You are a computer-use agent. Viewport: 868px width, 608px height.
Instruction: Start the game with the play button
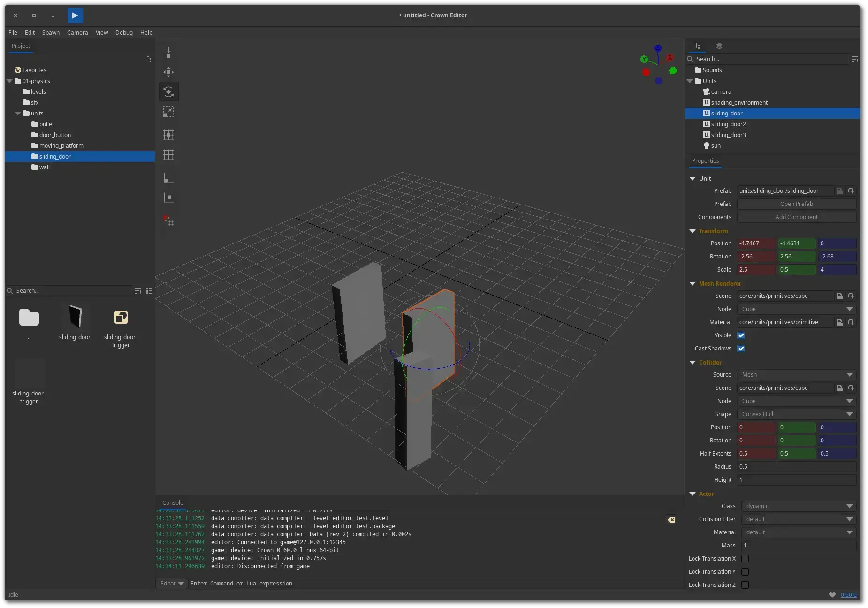pyautogui.click(x=75, y=15)
